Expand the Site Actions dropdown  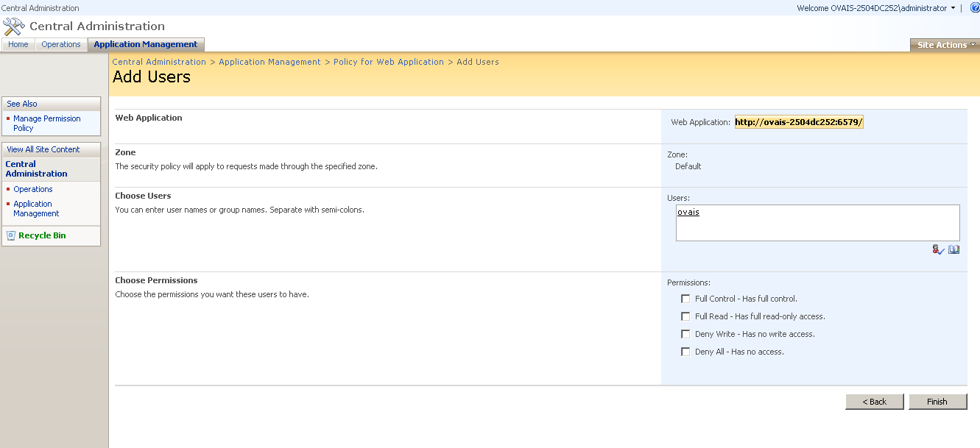945,45
